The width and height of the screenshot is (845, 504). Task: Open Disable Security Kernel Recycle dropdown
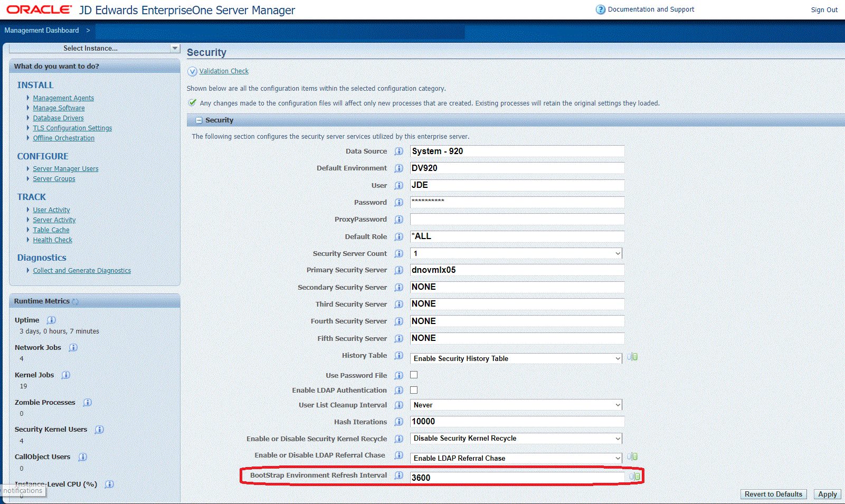tap(516, 438)
